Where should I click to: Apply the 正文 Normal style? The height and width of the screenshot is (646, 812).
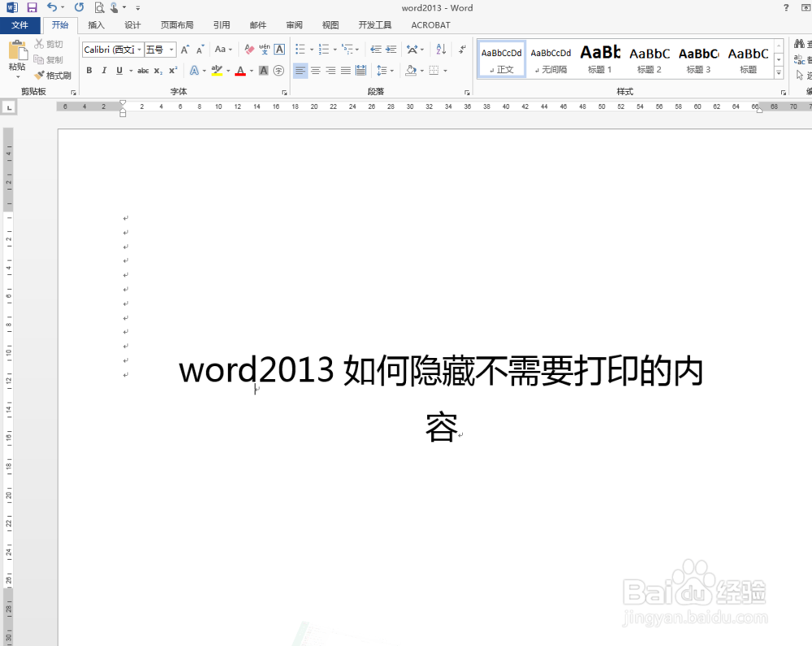tap(501, 59)
